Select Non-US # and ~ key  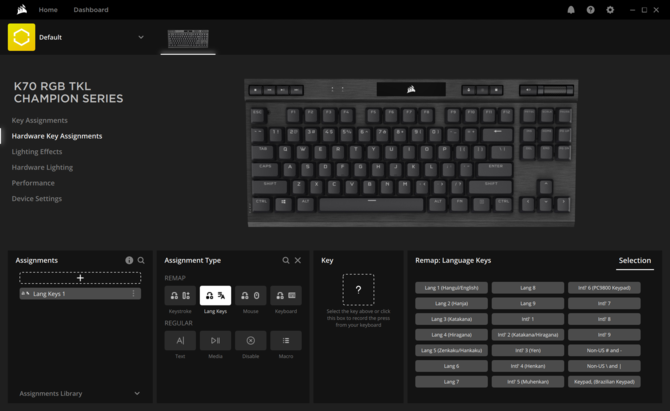pyautogui.click(x=604, y=350)
